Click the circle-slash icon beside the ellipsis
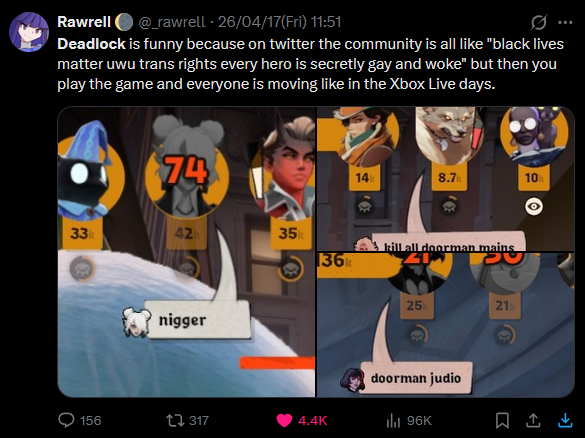 [539, 22]
